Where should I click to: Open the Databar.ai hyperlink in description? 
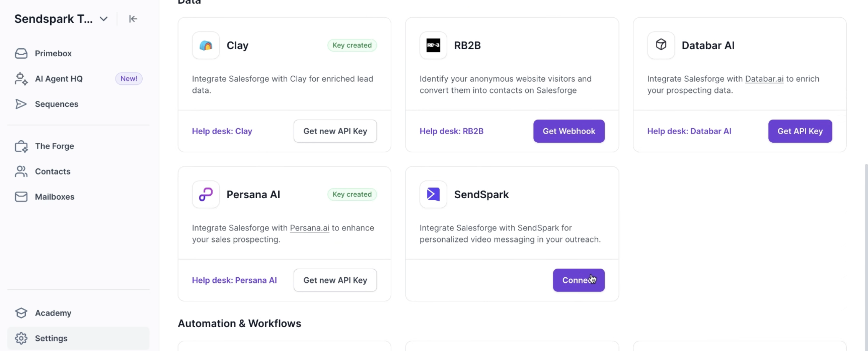click(764, 79)
